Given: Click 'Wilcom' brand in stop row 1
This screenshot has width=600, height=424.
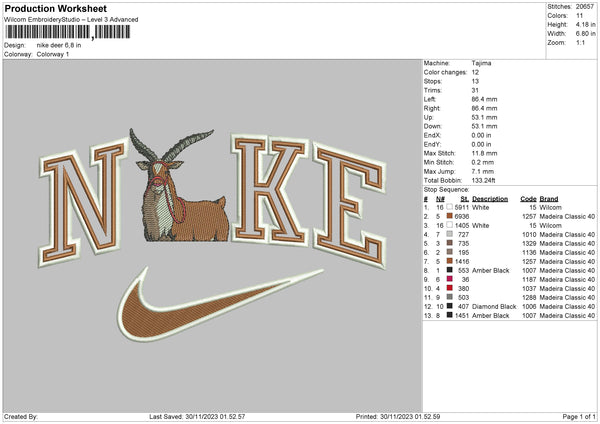Looking at the screenshot, I should pyautogui.click(x=550, y=207).
